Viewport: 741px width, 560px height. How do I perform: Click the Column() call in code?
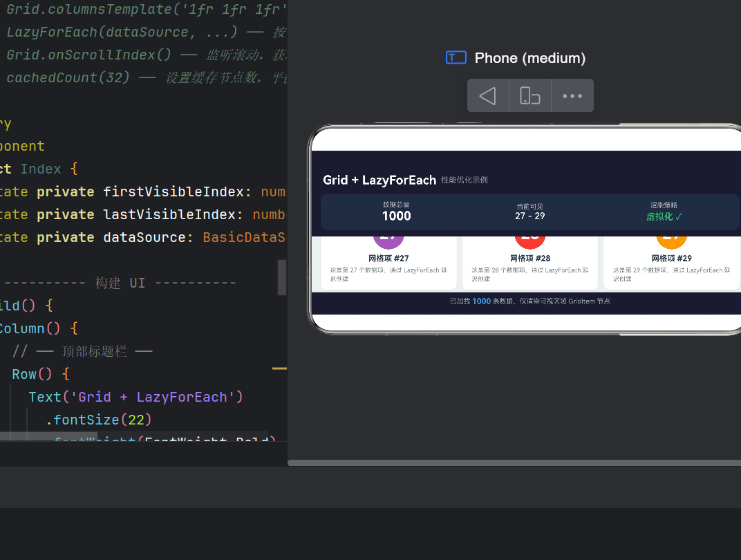point(30,328)
